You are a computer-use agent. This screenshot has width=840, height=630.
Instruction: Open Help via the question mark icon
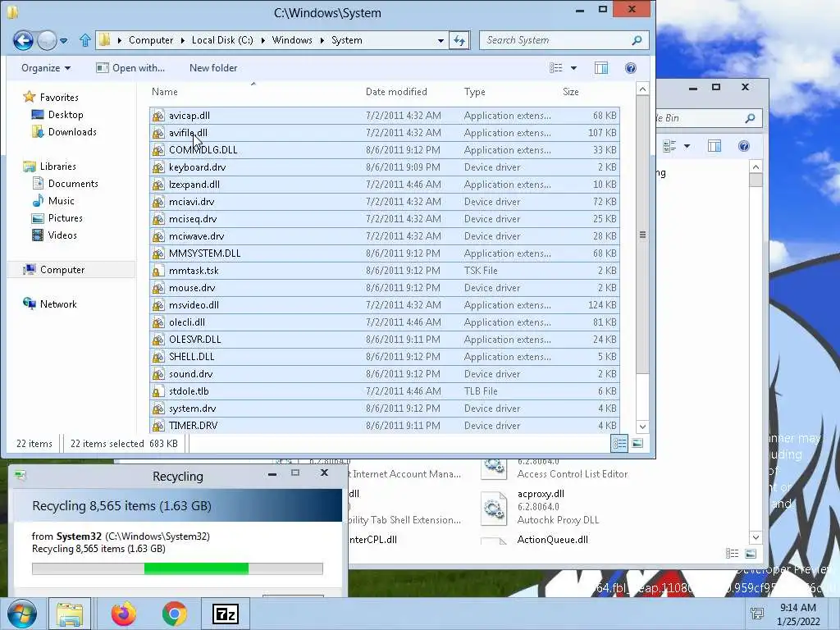pos(631,68)
